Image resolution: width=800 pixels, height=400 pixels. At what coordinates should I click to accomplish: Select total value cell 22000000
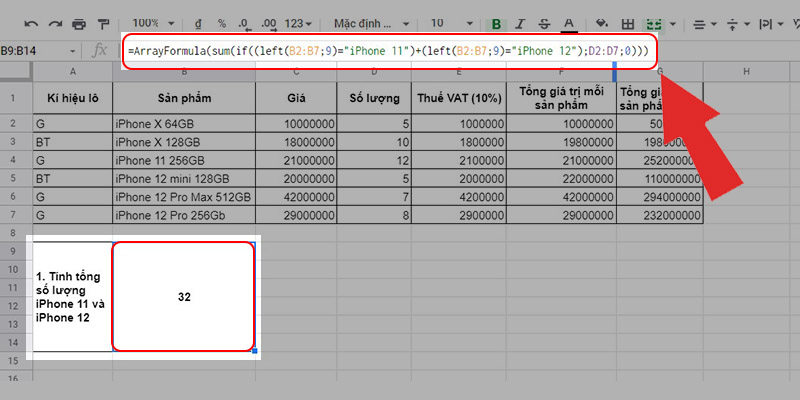pos(561,179)
